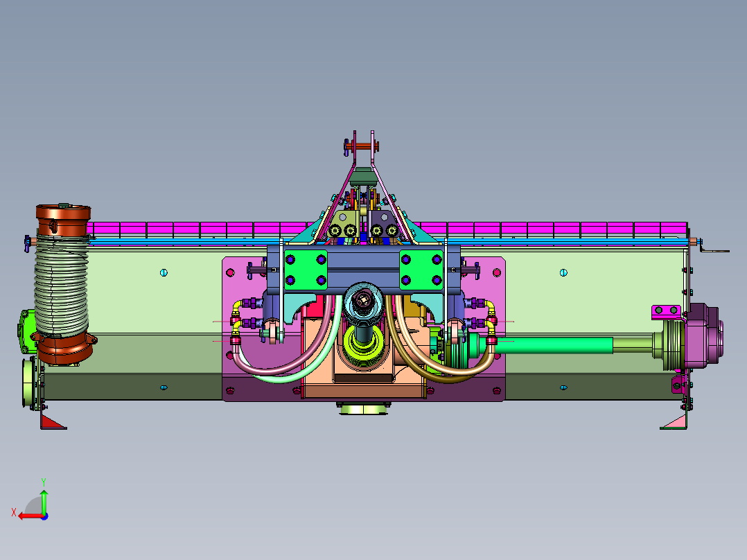The width and height of the screenshot is (747, 560).
Task: Select the bright green drive shaft on right
Action: pyautogui.click(x=553, y=345)
